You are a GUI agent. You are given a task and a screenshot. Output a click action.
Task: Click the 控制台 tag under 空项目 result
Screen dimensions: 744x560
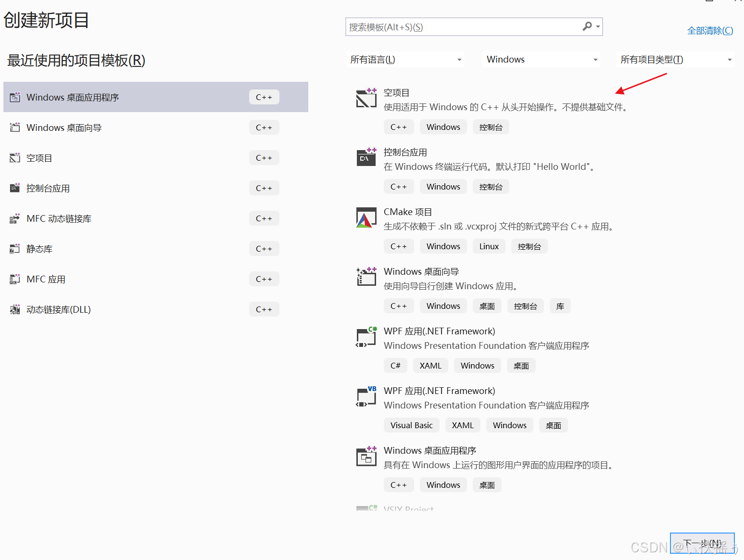[x=491, y=127]
